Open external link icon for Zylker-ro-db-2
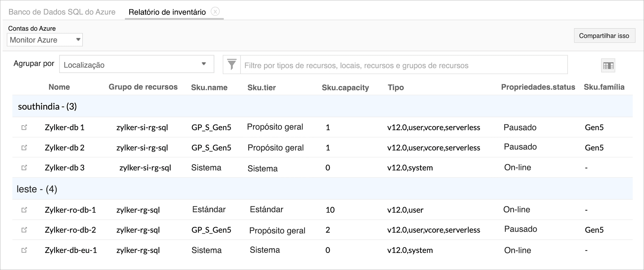The width and height of the screenshot is (644, 270). [24, 230]
